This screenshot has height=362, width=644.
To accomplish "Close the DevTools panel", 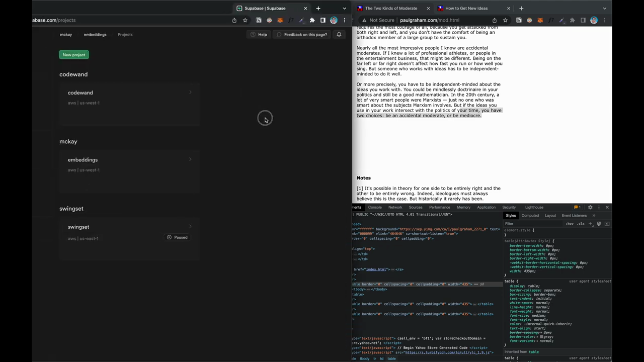I will click(607, 207).
